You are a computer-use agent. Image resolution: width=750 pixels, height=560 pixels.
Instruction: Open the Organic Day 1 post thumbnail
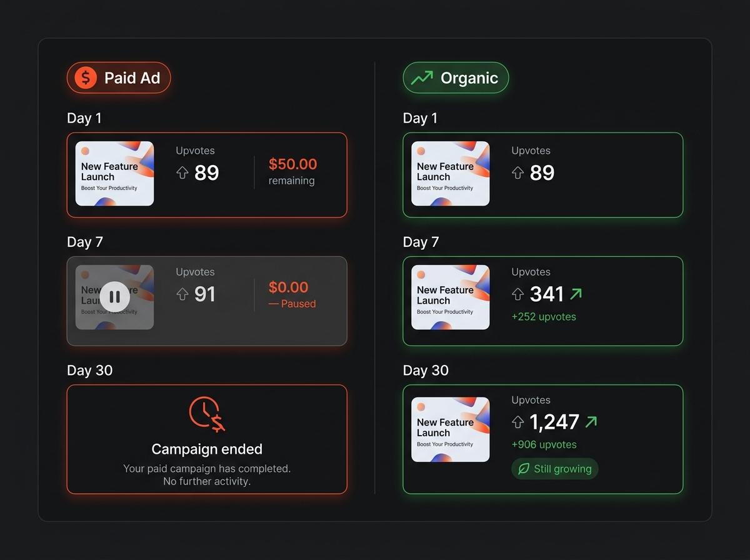pos(451,174)
